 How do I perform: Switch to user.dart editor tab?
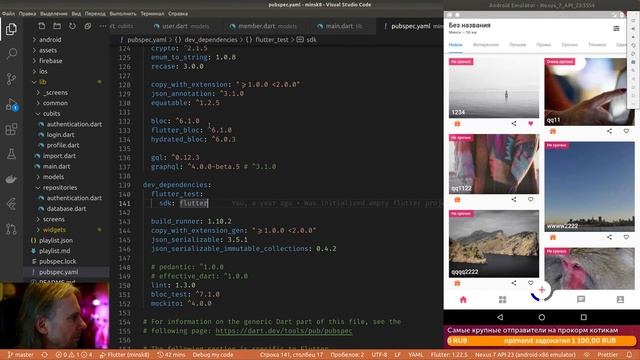(x=181, y=26)
